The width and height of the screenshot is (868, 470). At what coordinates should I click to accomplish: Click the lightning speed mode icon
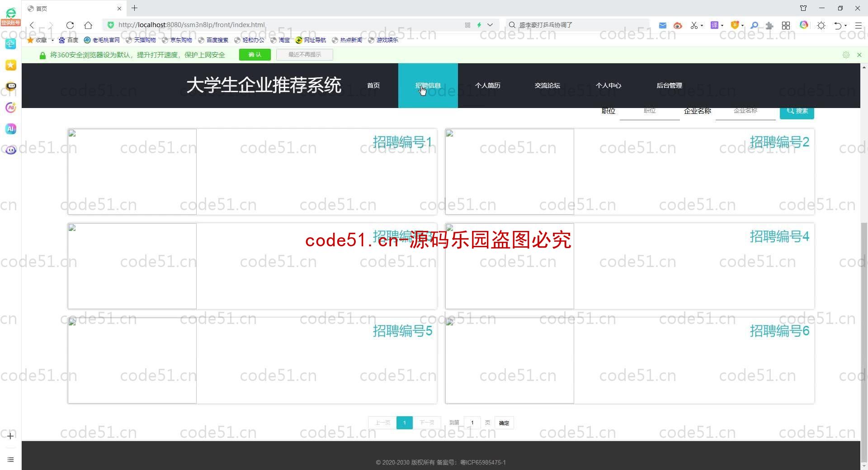(x=479, y=25)
